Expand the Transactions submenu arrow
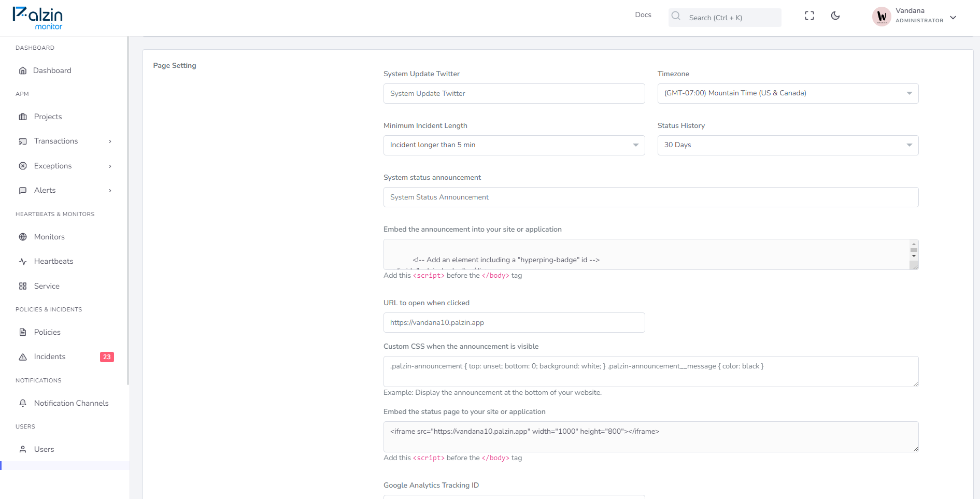Screen dimensions: 980x499 point(110,141)
